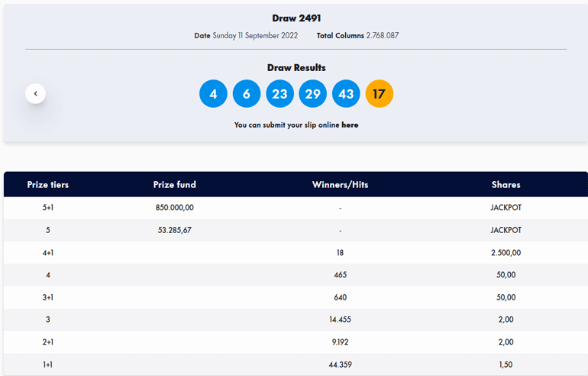
Task: Select the blue ball number 29
Action: point(313,94)
